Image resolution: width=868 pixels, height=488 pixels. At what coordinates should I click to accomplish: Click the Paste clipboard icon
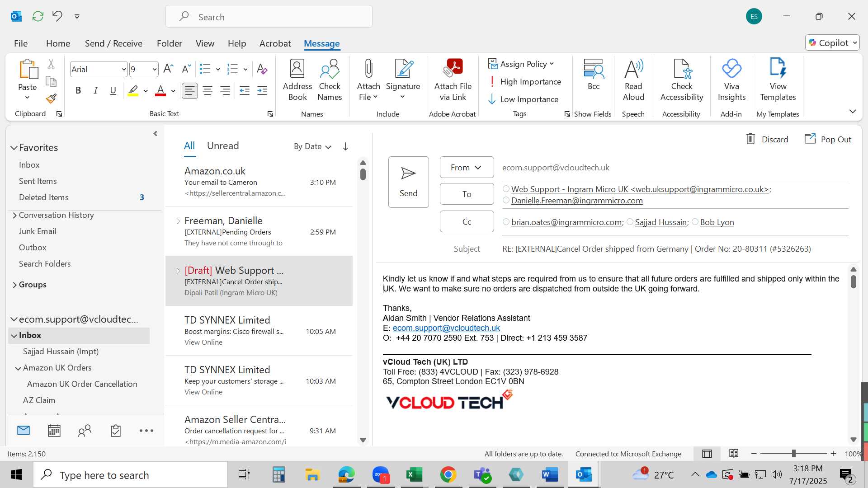28,70
